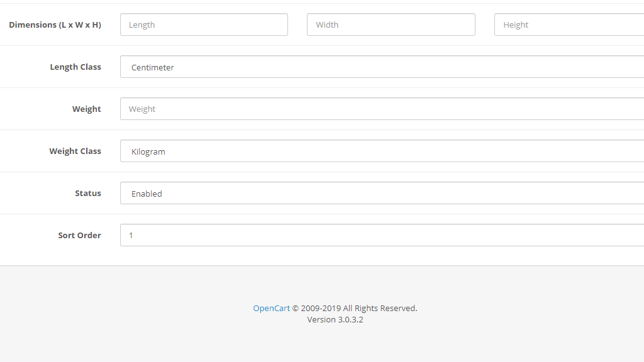This screenshot has height=362, width=644.
Task: Click the Width input field
Action: coord(391,25)
